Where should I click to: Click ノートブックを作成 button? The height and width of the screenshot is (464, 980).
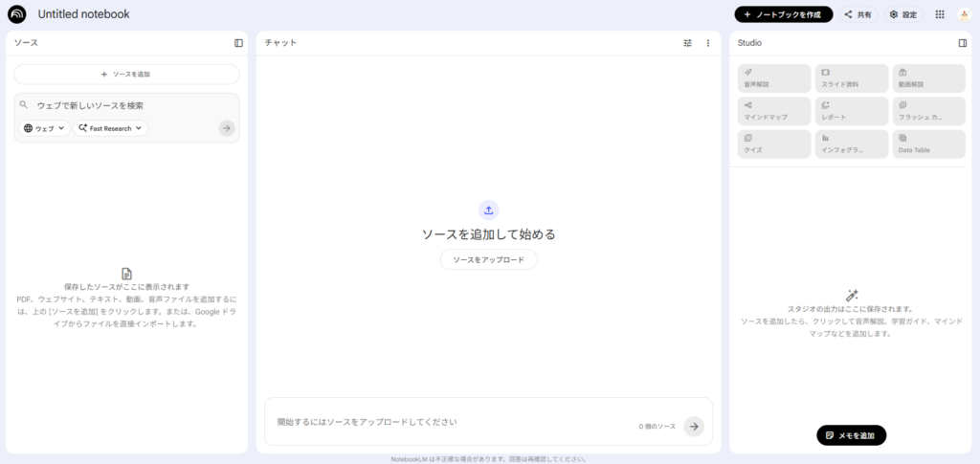coord(783,14)
